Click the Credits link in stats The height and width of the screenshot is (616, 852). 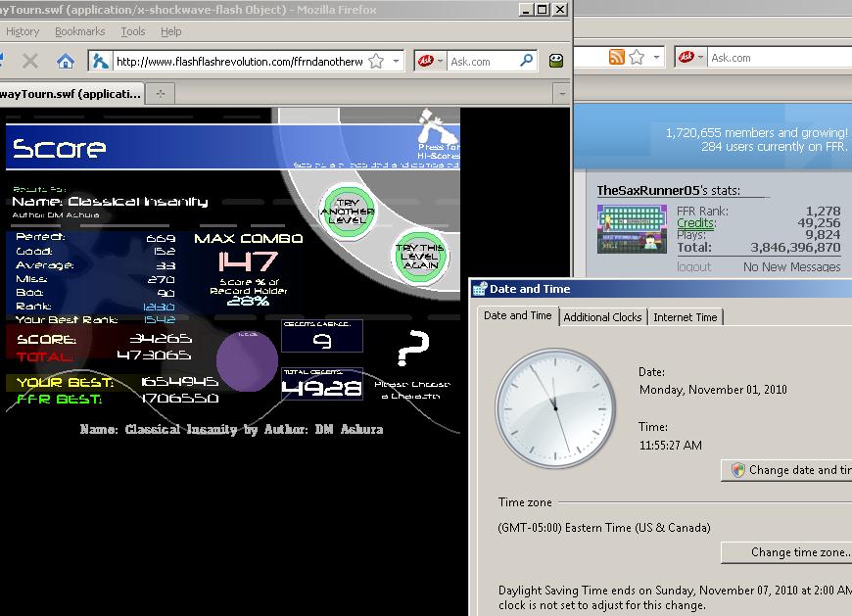[696, 222]
